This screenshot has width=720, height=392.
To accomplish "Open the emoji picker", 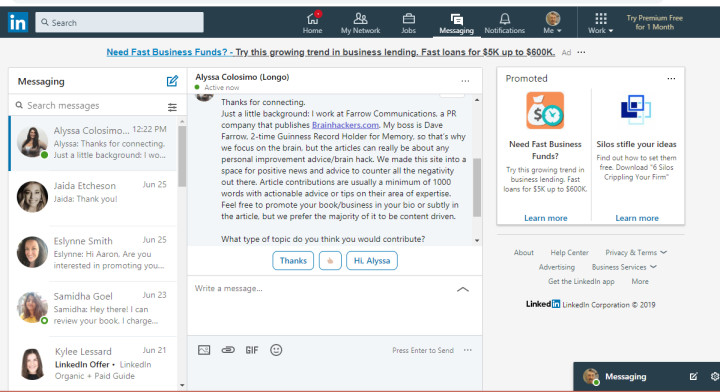I will [276, 350].
